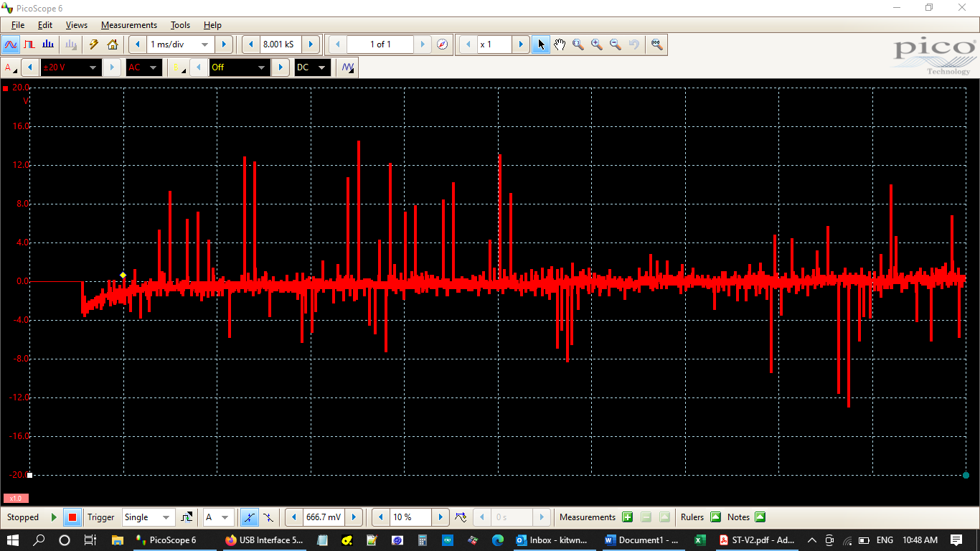Toggle the falling edge trigger button
980x551 pixels.
tap(268, 517)
